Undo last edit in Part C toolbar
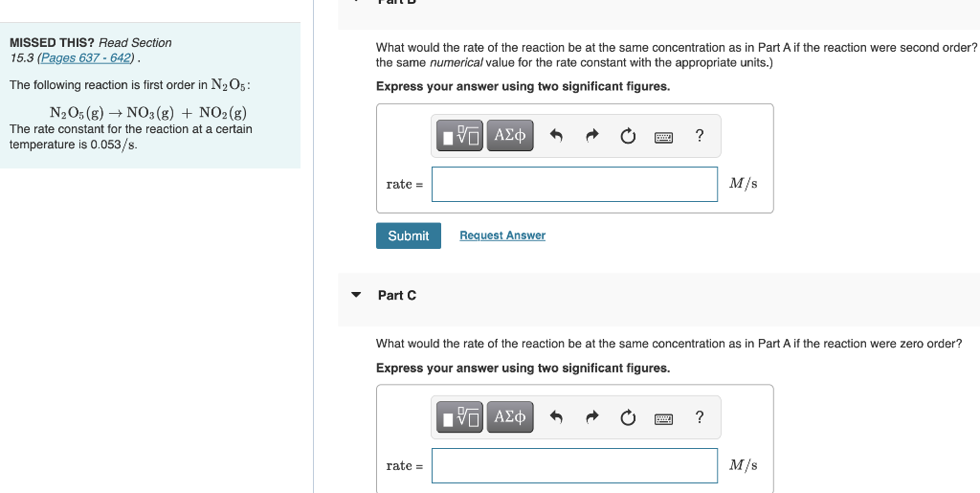This screenshot has height=493, width=980. pos(556,416)
